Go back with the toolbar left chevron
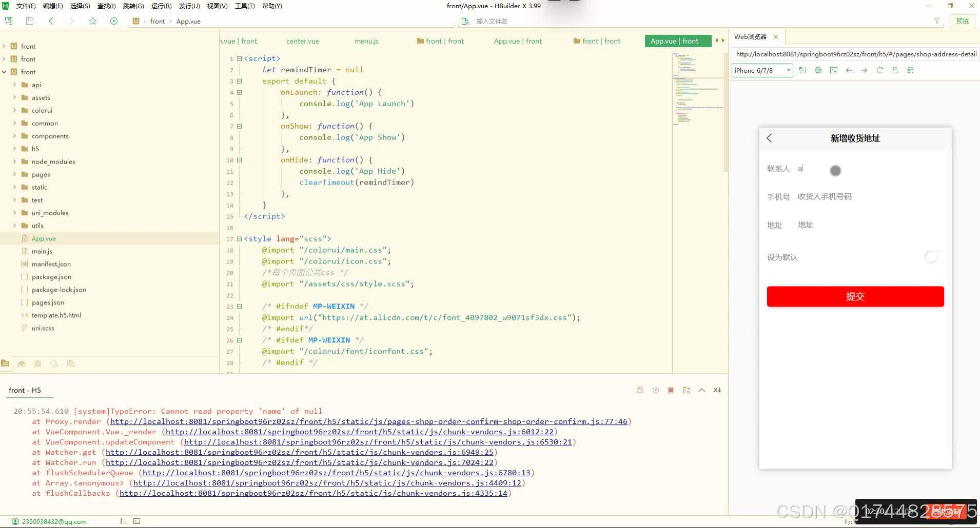The image size is (980, 528). [x=51, y=21]
